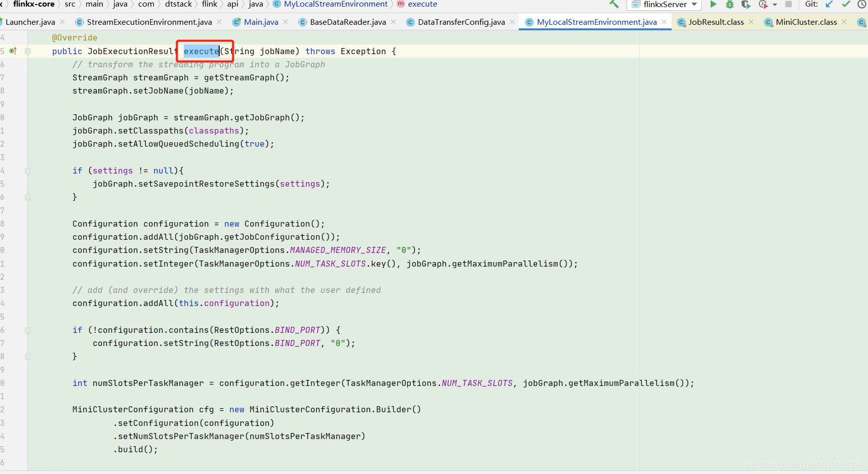Commit changes with Git checkmark icon
This screenshot has width=868, height=474.
(x=846, y=4)
